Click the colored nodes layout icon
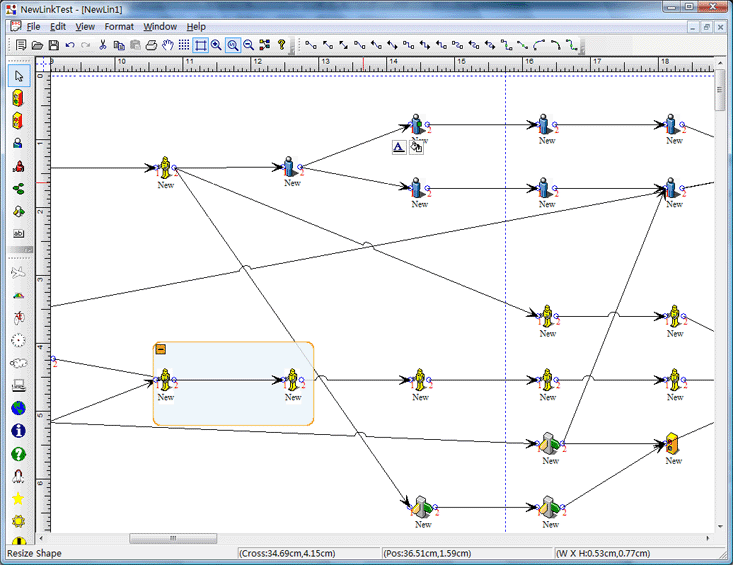Viewport: 733px width, 565px height. click(x=265, y=45)
